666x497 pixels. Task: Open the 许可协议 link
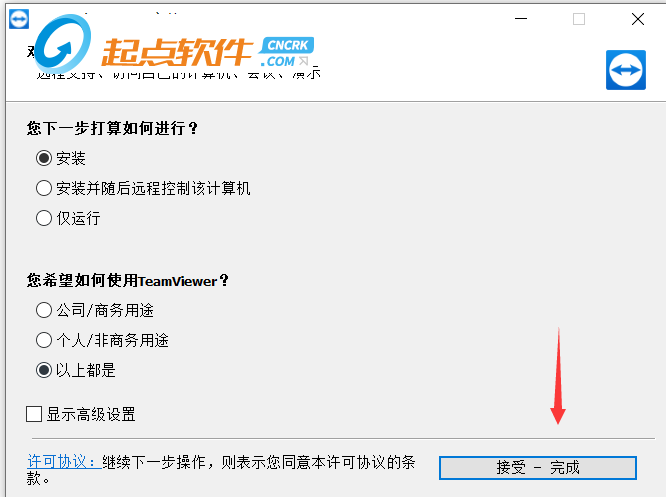pos(63,462)
